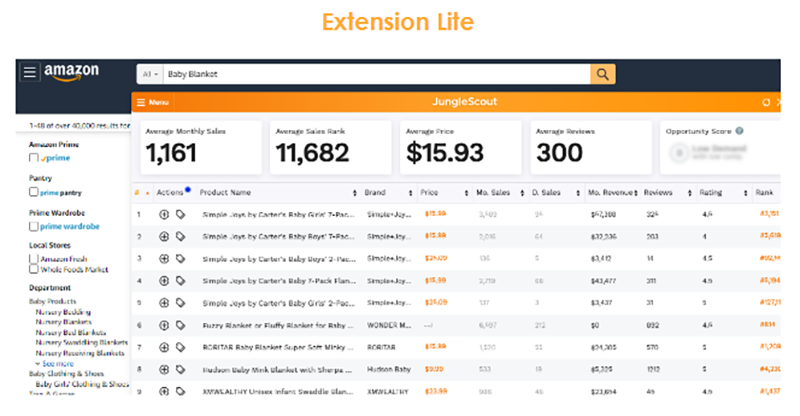Click the Amazon logo
This screenshot has width=800, height=416.
(x=71, y=72)
